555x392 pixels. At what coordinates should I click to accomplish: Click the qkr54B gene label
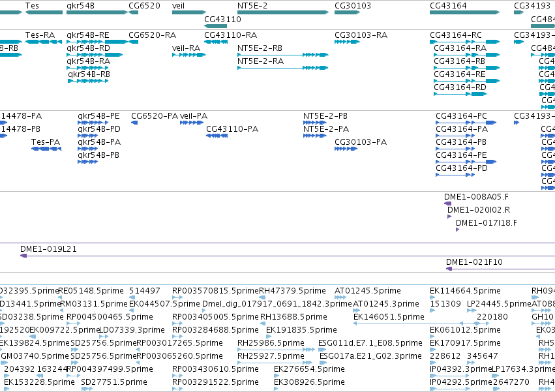click(x=80, y=6)
